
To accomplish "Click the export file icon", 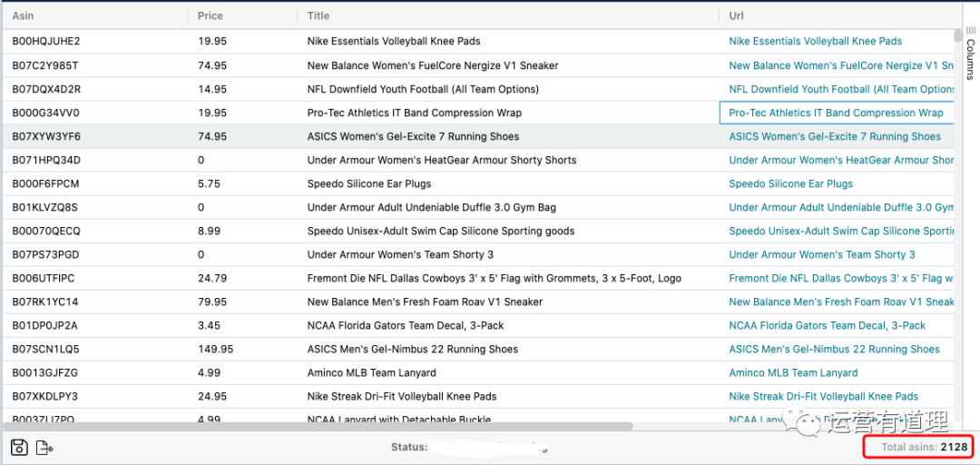I will [44, 447].
